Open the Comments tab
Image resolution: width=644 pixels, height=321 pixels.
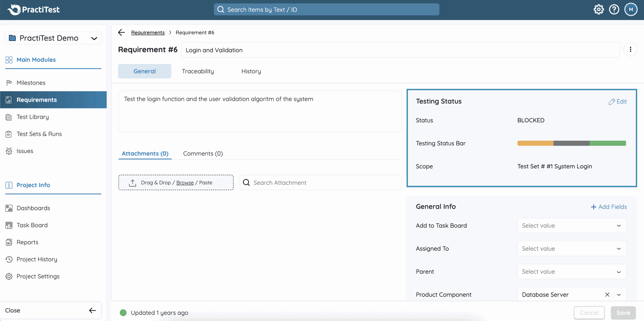[203, 153]
